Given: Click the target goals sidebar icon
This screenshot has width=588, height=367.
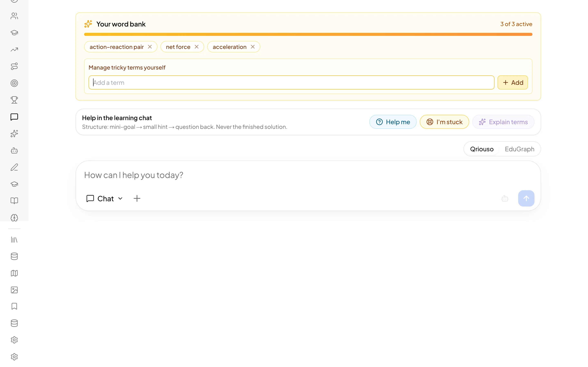Looking at the screenshot, I should coord(14,83).
